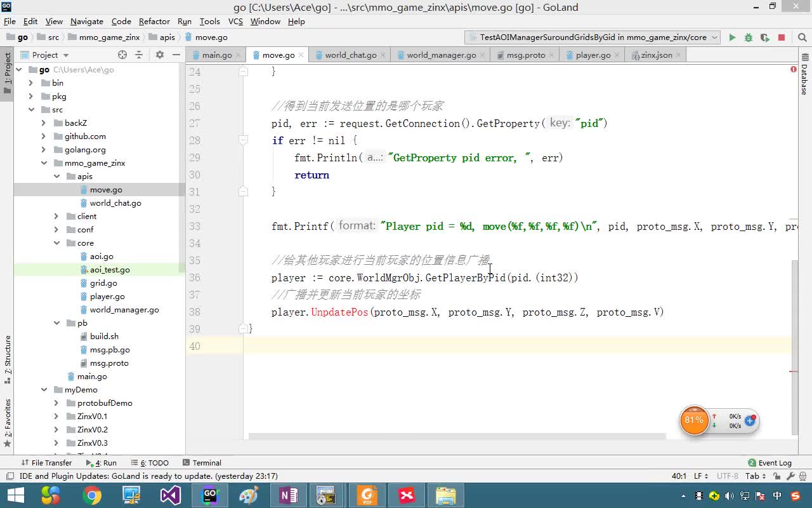812x508 pixels.
Task: Expand the client folder
Action: point(56,217)
